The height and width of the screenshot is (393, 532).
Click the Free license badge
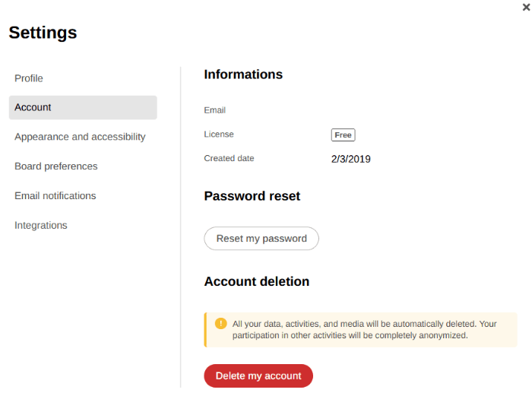click(343, 135)
